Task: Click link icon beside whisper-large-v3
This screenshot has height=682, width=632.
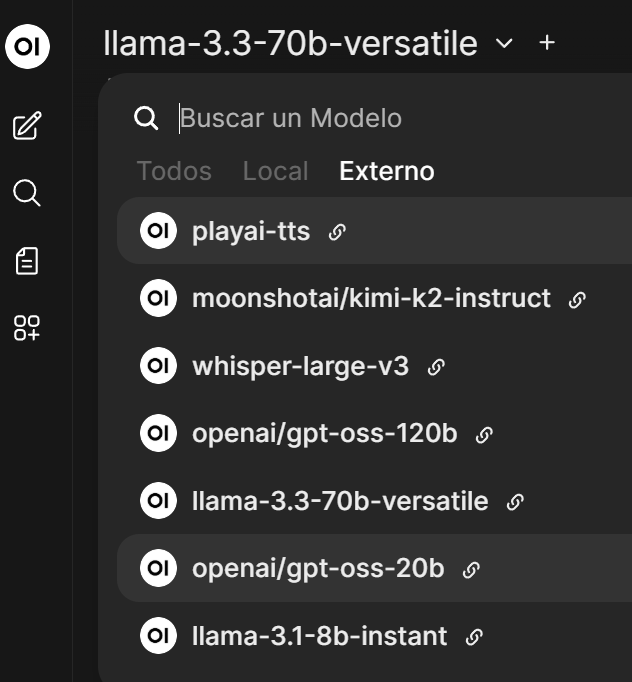Action: [436, 367]
